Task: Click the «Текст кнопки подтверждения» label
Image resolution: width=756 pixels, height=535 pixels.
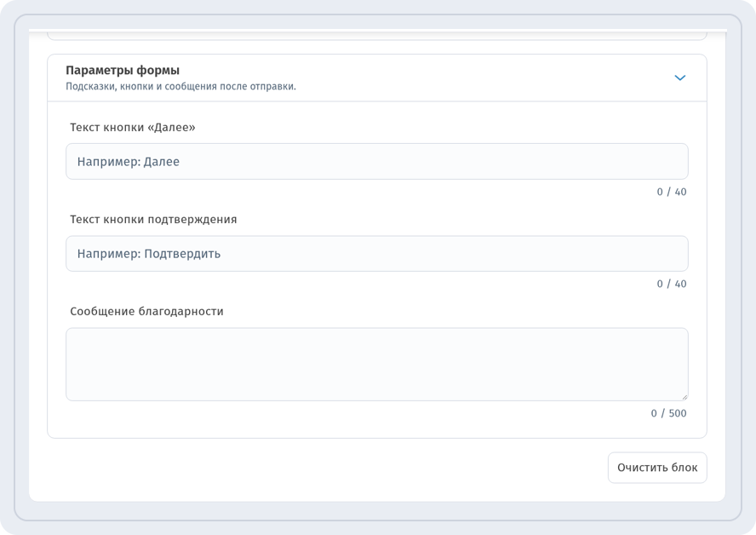Action: coord(153,220)
